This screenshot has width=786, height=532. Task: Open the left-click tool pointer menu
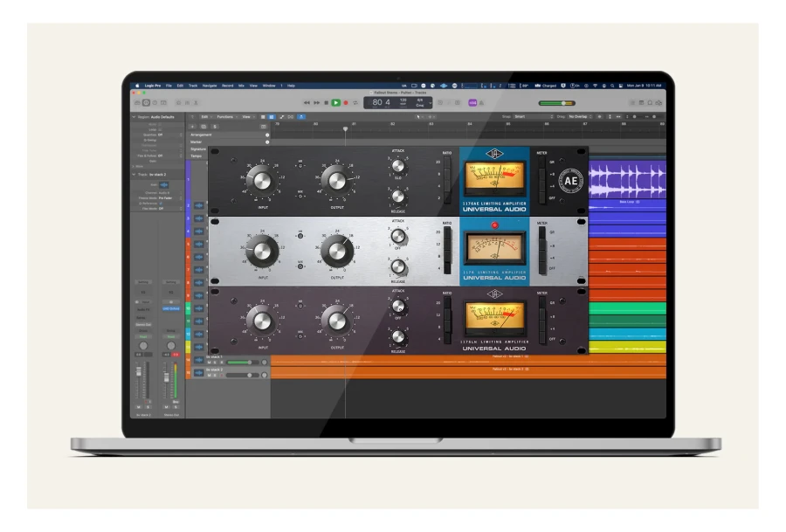coord(419,117)
